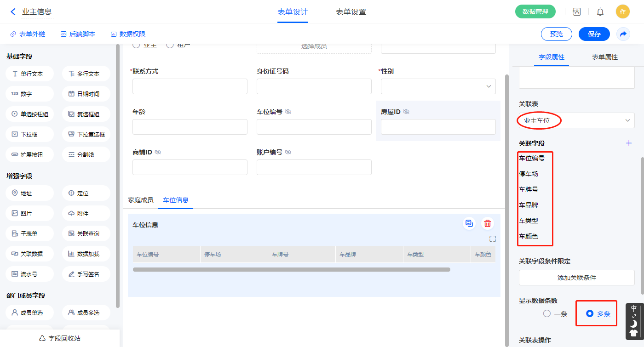Screen dimensions: 644x347
Task: Copy the 车位信息 component
Action: point(469,223)
